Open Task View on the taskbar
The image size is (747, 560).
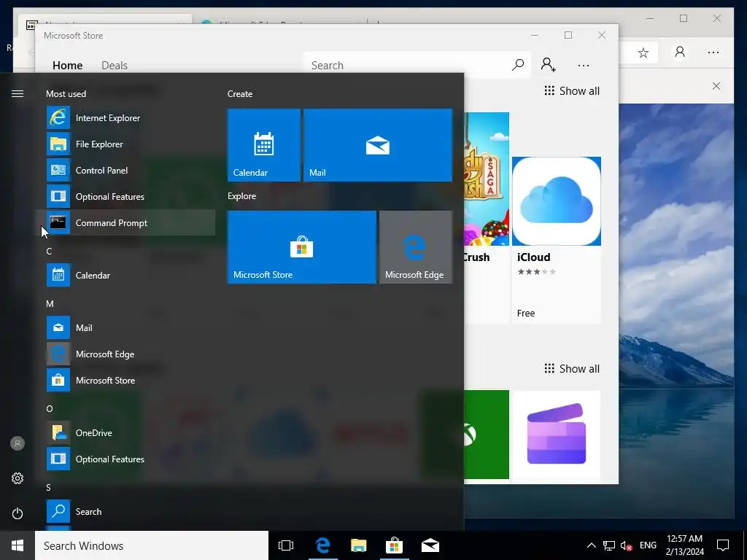click(286, 545)
